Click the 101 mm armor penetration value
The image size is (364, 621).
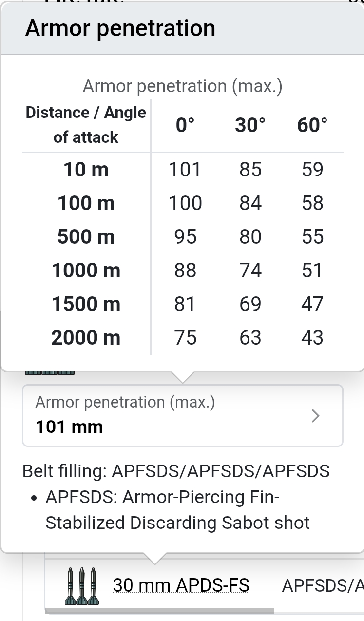[x=69, y=427]
